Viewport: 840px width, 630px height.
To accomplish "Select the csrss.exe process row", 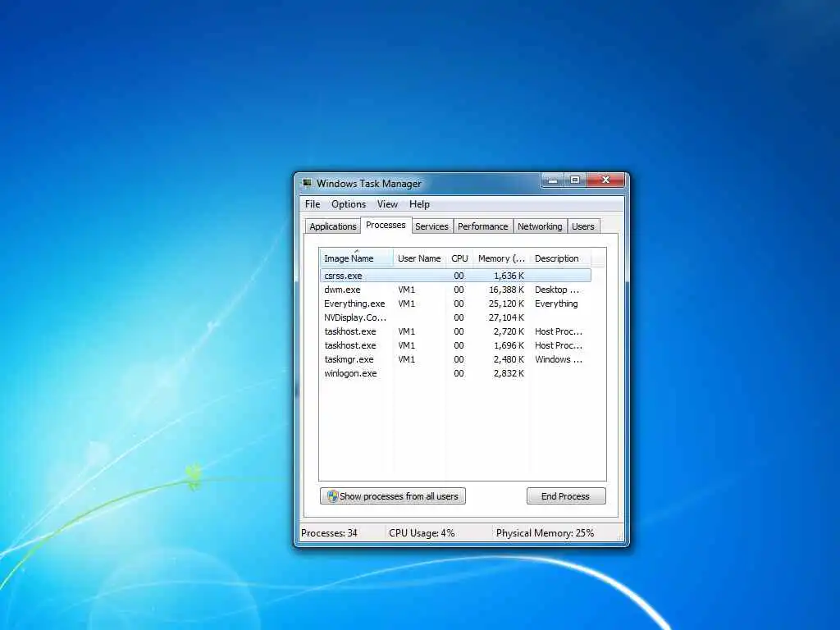I will tap(455, 276).
